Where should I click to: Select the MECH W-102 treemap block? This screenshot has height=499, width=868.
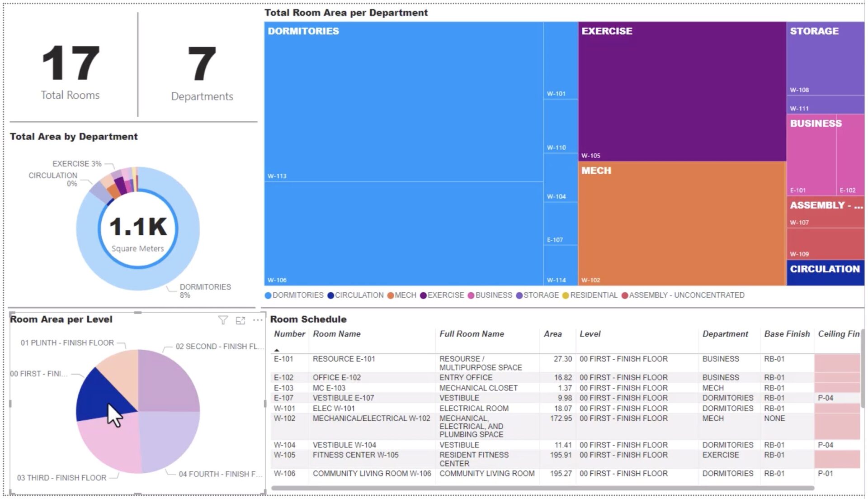(682, 224)
